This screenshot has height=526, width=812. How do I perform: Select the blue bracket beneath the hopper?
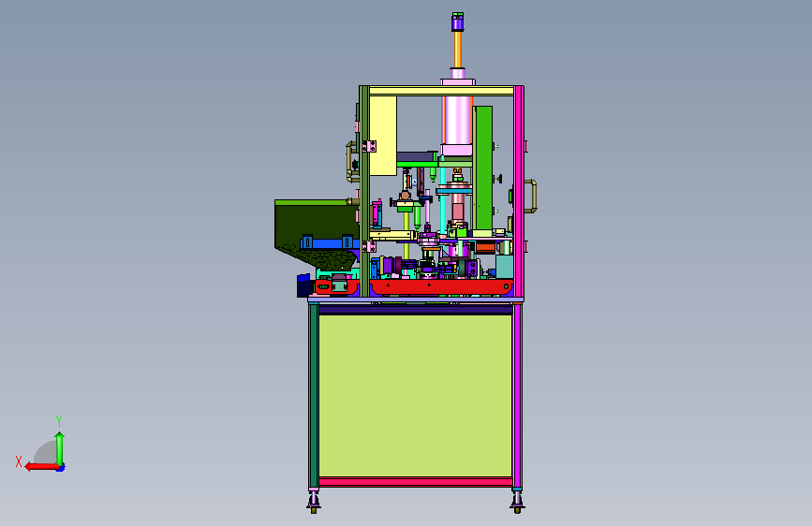329,242
